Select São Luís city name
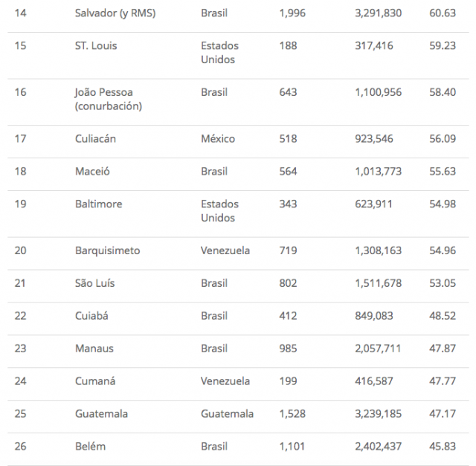Image resolution: width=476 pixels, height=466 pixels. click(94, 283)
